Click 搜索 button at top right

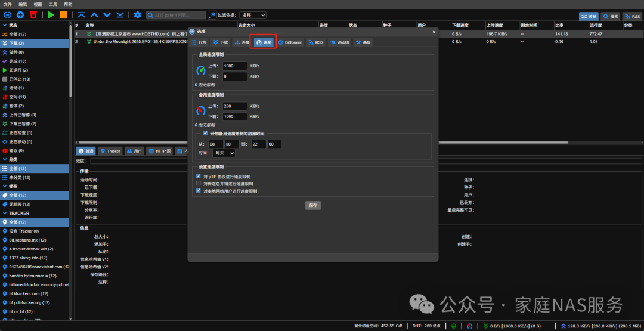pos(611,17)
